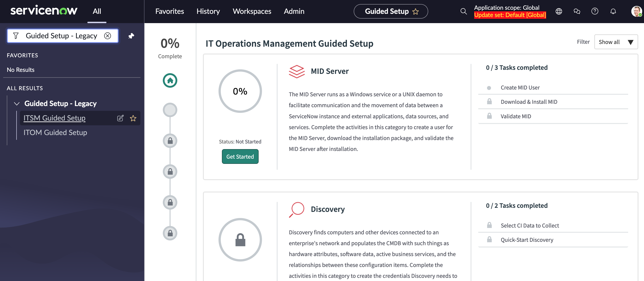
Task: Select the Create MID User task
Action: (520, 87)
